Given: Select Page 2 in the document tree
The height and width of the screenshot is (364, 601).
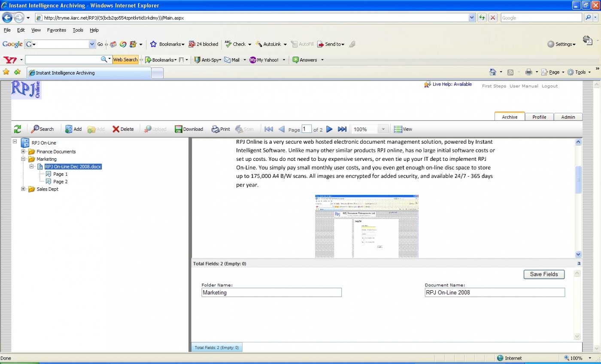Looking at the screenshot, I should (60, 182).
